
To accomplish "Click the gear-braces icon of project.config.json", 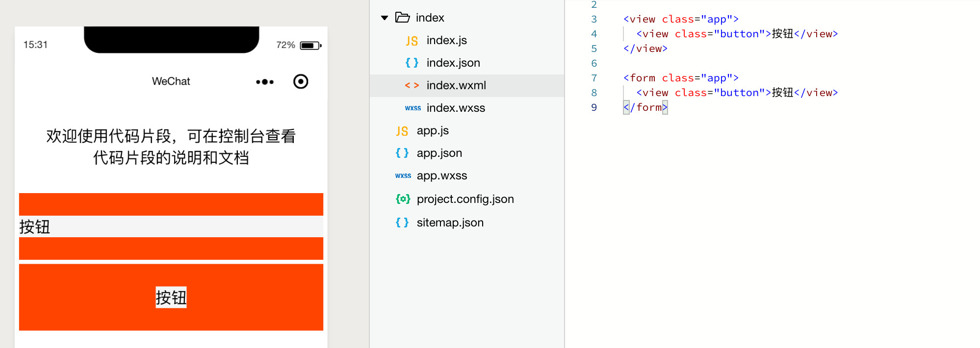I will tap(403, 199).
